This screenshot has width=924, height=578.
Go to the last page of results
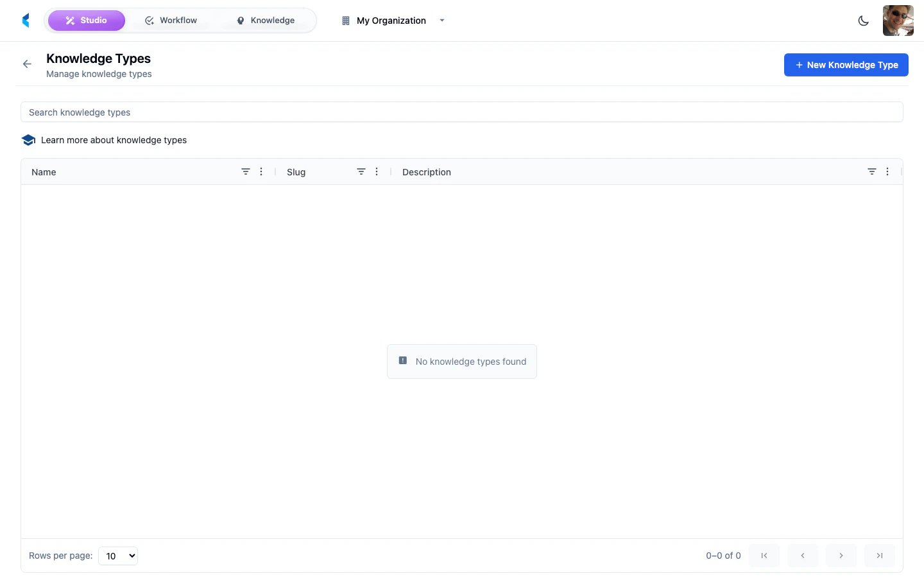[x=879, y=556]
